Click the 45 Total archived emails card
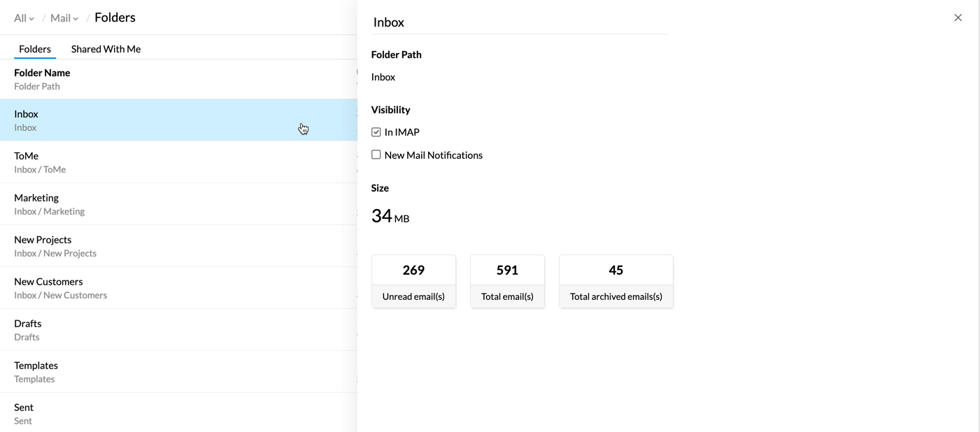 [616, 281]
